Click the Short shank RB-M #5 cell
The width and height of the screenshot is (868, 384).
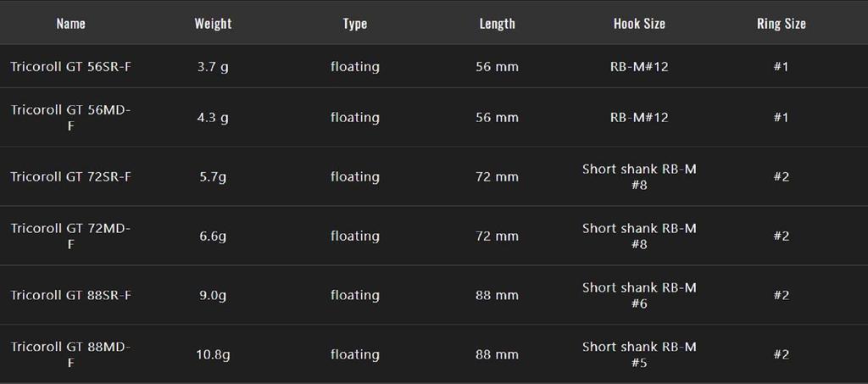[639, 354]
